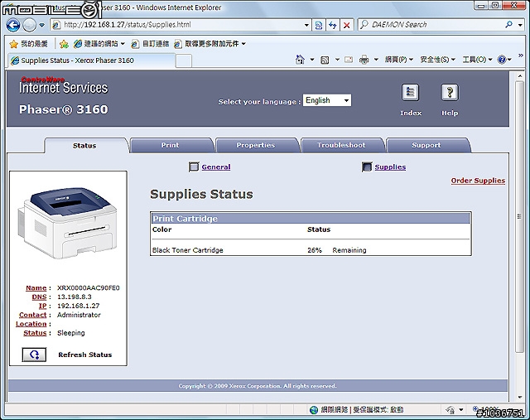Open the Order Supplies link
The width and height of the screenshot is (530, 420).
point(478,181)
